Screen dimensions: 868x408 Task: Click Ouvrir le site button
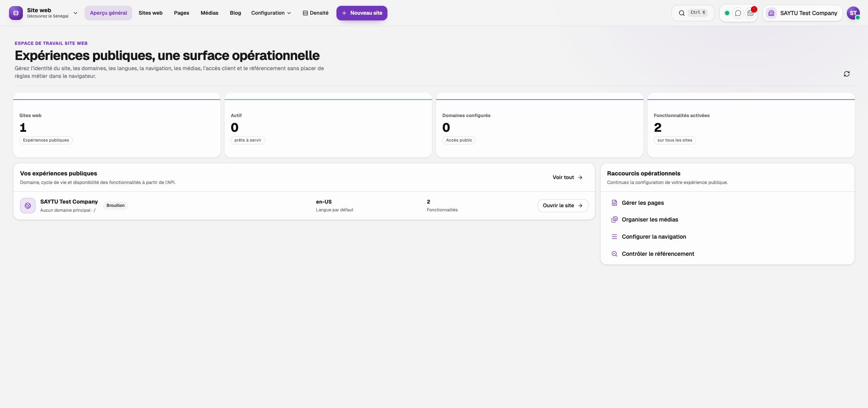[563, 206]
